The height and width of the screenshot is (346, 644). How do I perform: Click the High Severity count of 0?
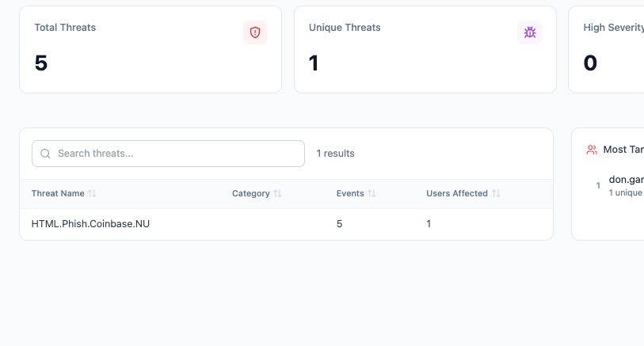coord(590,63)
